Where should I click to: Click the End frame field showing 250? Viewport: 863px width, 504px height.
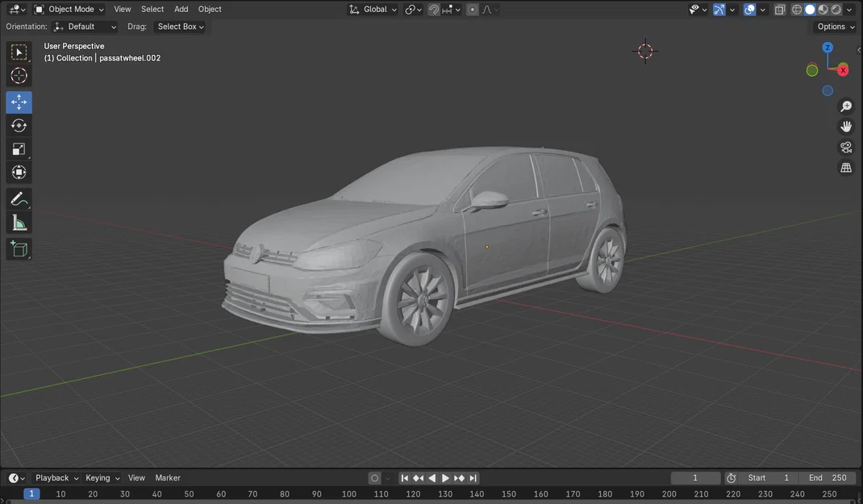(x=828, y=477)
